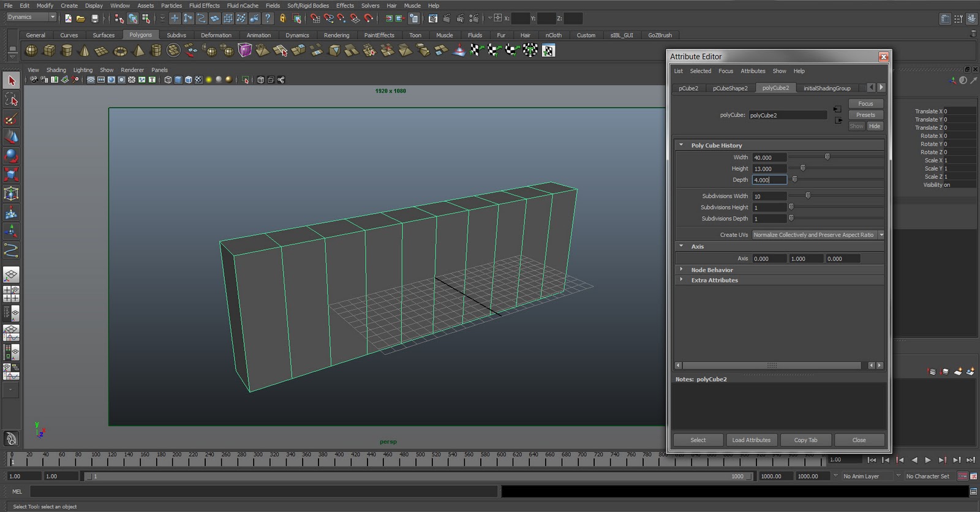980x512 pixels.
Task: Click the Copy Tab button
Action: click(805, 440)
